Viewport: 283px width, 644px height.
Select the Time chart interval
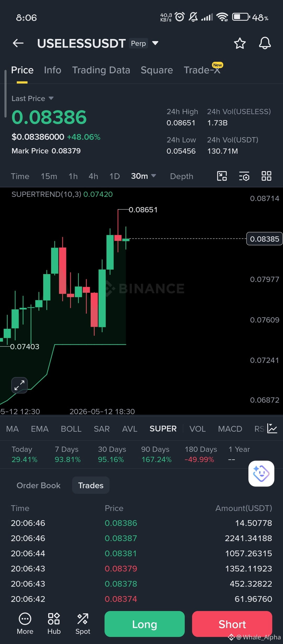pyautogui.click(x=20, y=176)
